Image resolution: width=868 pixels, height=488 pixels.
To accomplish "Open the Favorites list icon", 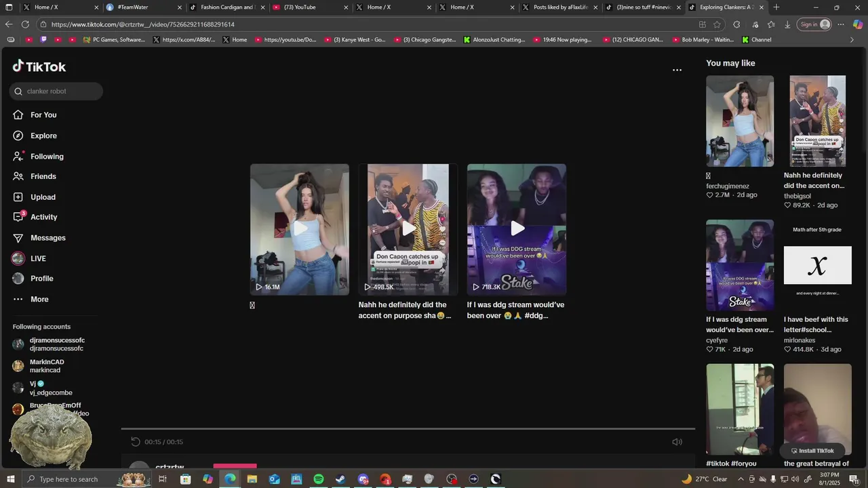I will pyautogui.click(x=771, y=24).
